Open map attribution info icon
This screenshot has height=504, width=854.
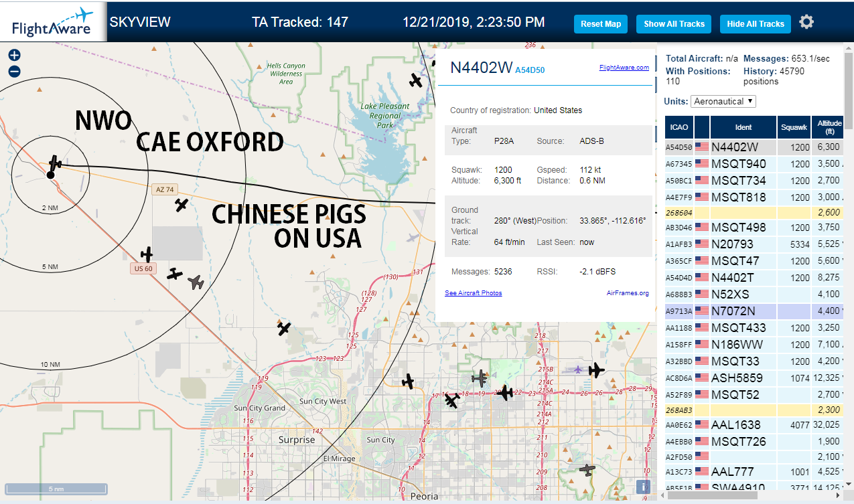point(643,487)
